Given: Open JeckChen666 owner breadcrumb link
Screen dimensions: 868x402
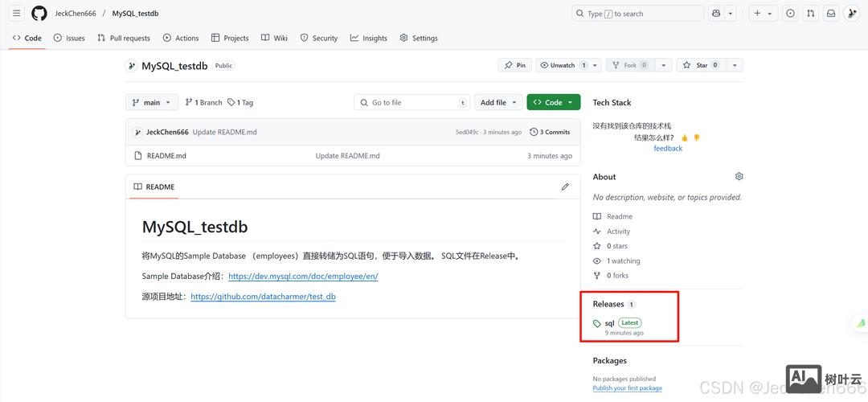Looking at the screenshot, I should 76,14.
